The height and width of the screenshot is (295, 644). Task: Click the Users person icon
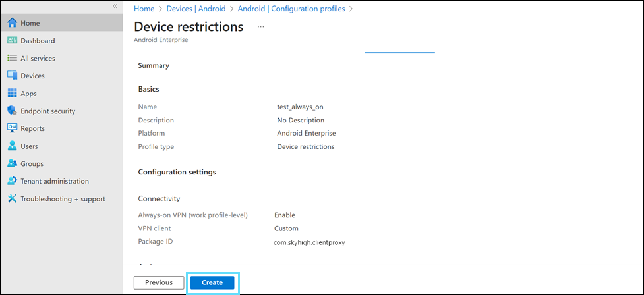(x=12, y=146)
